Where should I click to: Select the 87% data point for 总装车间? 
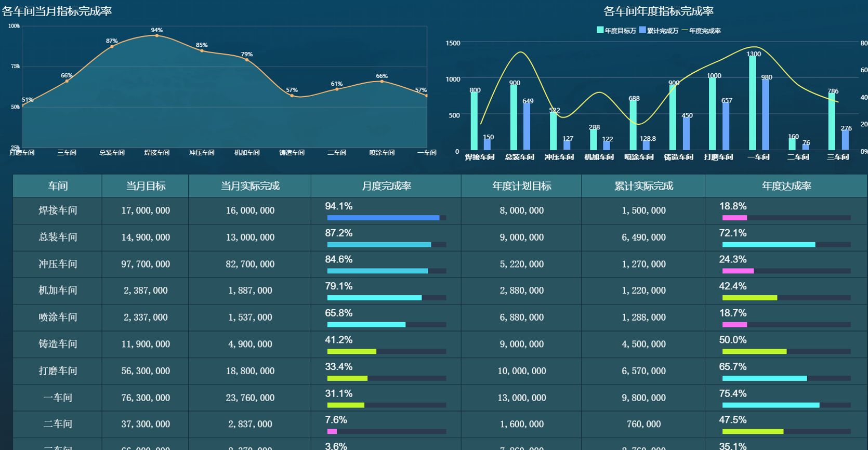[x=112, y=47]
